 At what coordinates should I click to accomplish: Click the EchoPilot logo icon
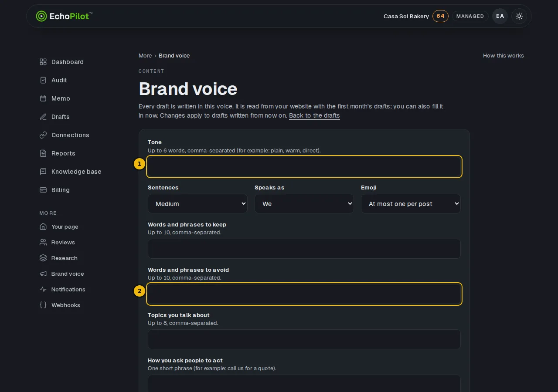[x=41, y=16]
